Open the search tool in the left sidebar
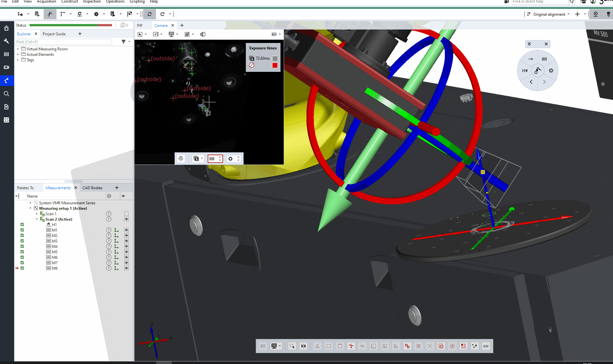The height and width of the screenshot is (364, 613). click(7, 93)
